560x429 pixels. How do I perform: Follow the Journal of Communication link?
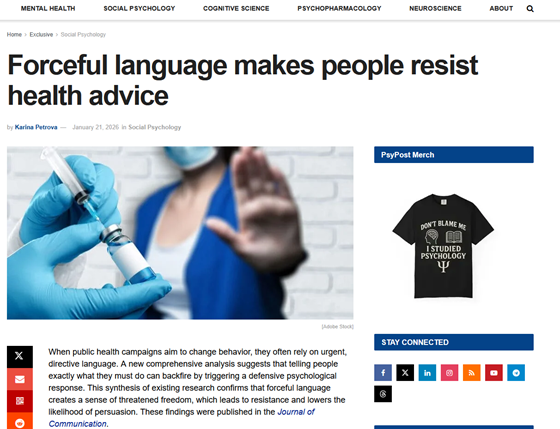[x=181, y=418]
